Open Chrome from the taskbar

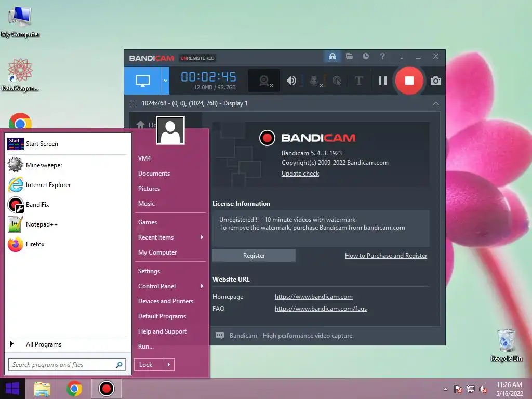point(74,389)
